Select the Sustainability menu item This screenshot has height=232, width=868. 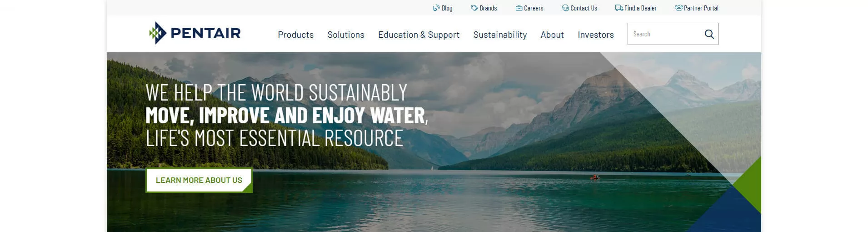pyautogui.click(x=500, y=35)
